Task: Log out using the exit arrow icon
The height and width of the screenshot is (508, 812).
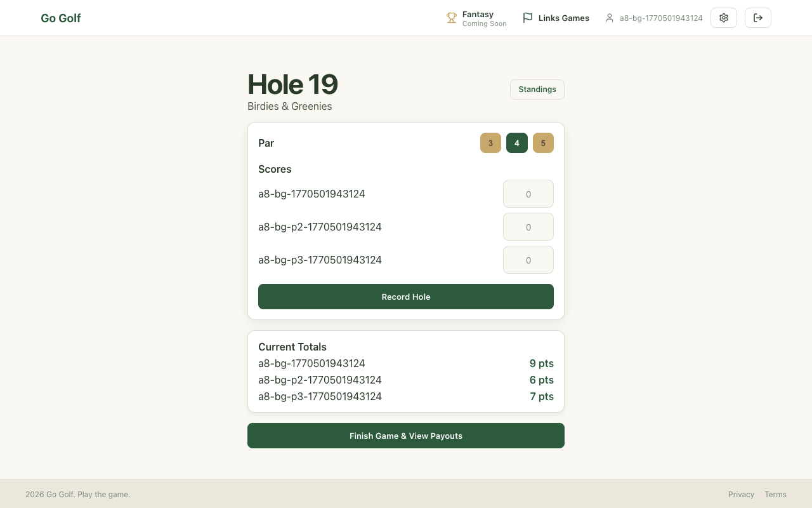Action: tap(758, 18)
